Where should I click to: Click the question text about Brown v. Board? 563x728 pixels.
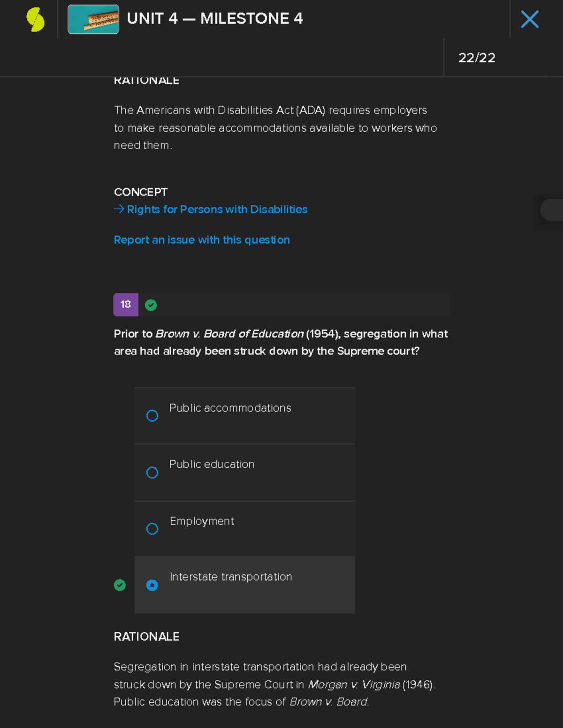click(281, 342)
